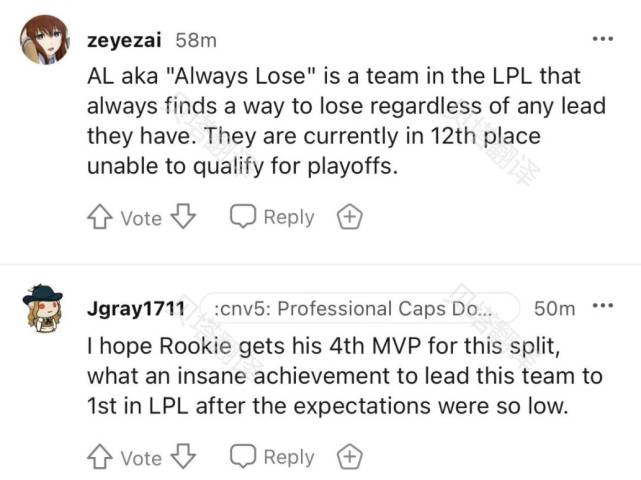Click the Vote label on Jgray1711's comment

coord(141,458)
